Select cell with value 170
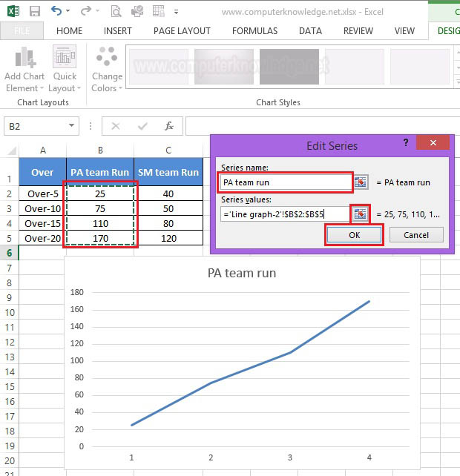460x476 pixels. 100,238
